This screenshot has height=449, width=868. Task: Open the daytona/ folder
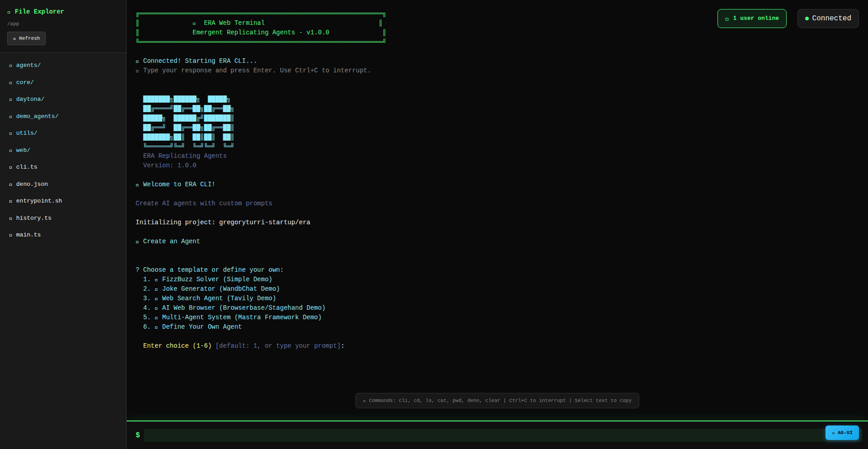30,99
